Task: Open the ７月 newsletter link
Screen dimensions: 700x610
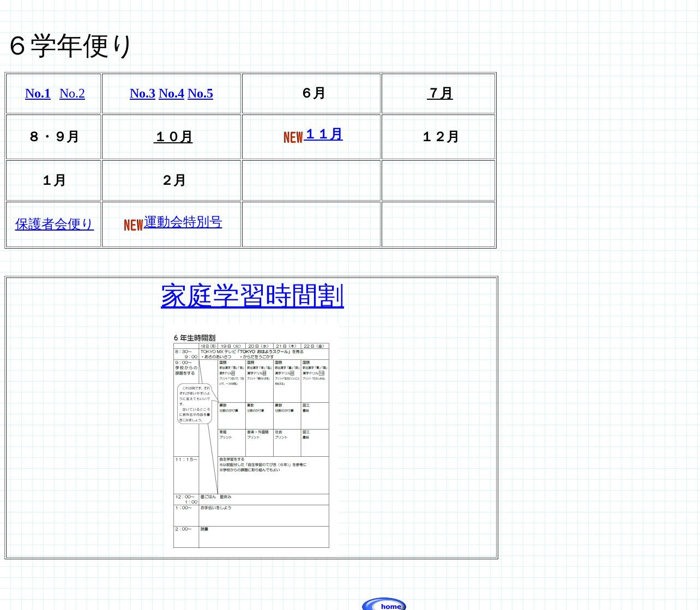Action: pos(440,93)
